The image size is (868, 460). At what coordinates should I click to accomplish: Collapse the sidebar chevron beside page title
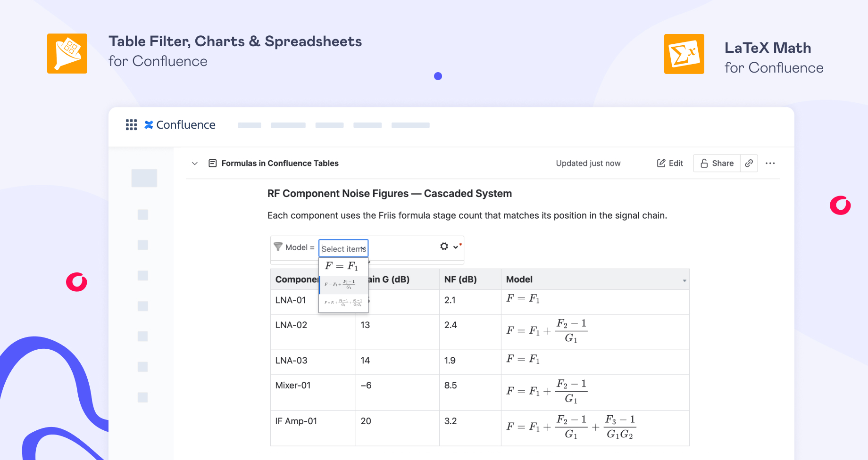click(195, 164)
